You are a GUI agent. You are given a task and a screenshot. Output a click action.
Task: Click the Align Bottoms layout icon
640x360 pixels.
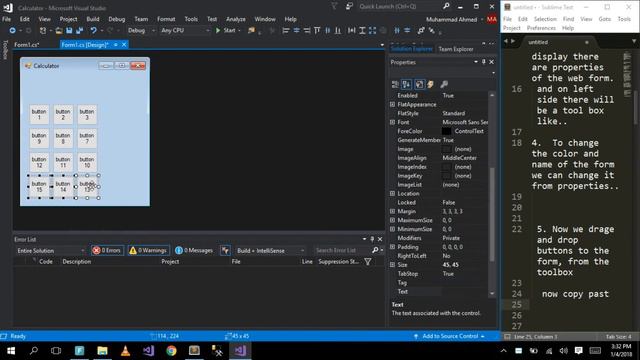pyautogui.click(x=338, y=31)
